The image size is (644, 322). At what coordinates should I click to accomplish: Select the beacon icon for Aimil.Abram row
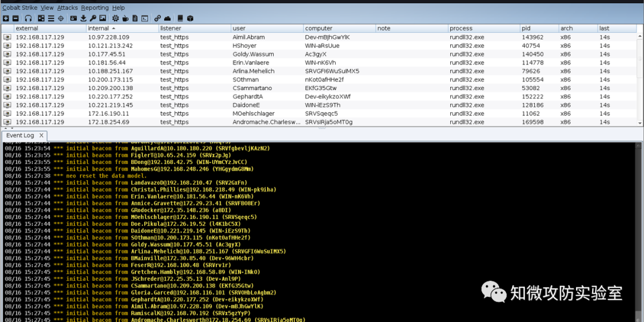point(7,37)
